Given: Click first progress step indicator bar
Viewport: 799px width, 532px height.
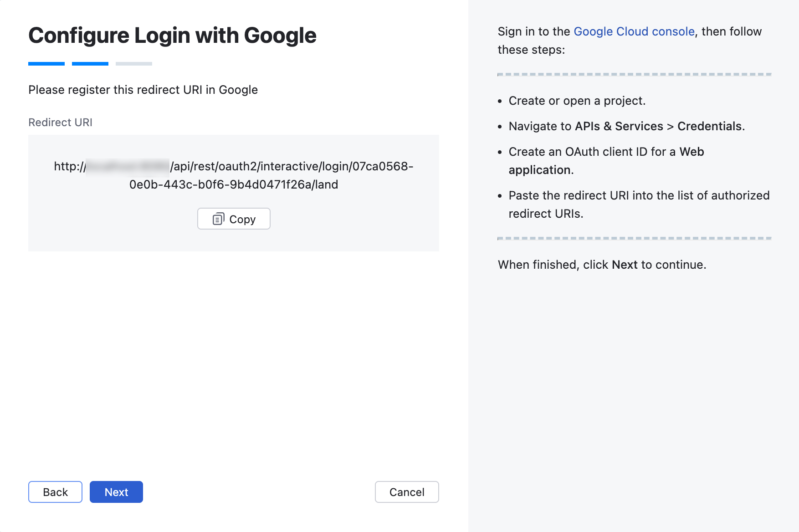Looking at the screenshot, I should (x=46, y=64).
